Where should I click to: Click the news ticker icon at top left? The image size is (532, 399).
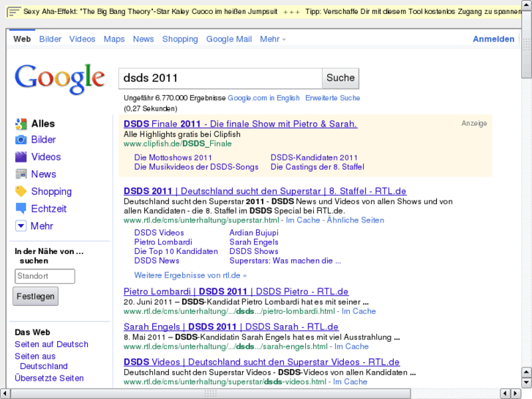point(14,12)
